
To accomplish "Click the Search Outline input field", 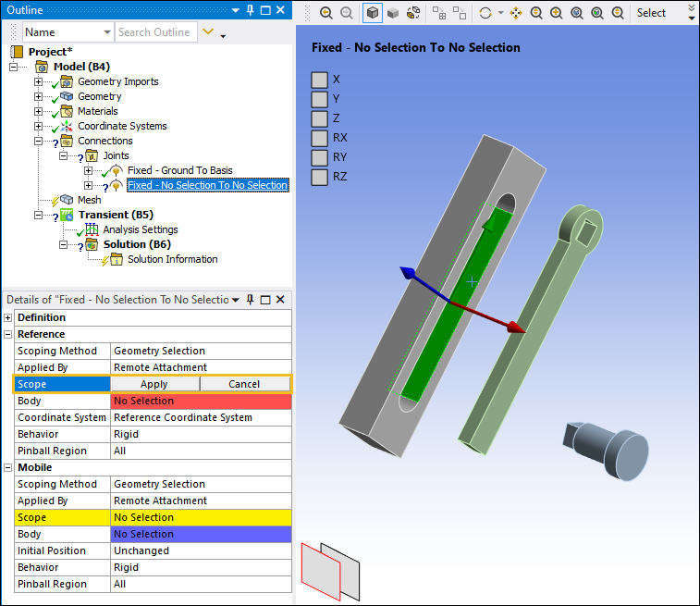I will pyautogui.click(x=154, y=32).
